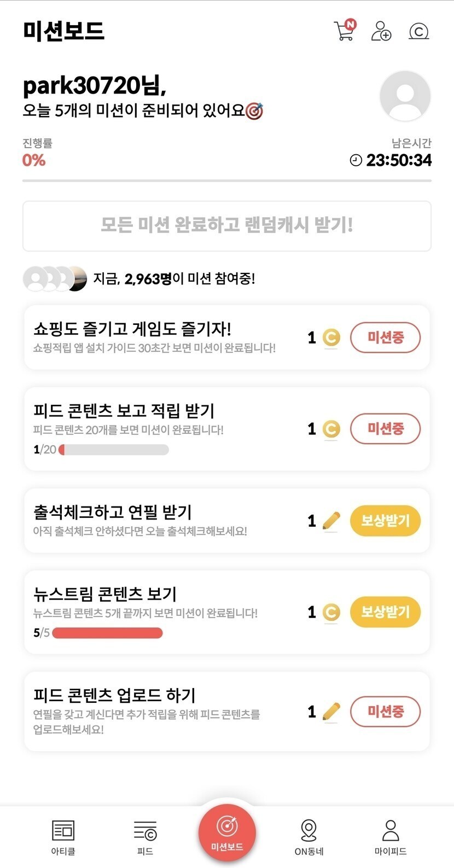Go to the 마이피드 tab
This screenshot has height=868, width=454.
coord(390,836)
